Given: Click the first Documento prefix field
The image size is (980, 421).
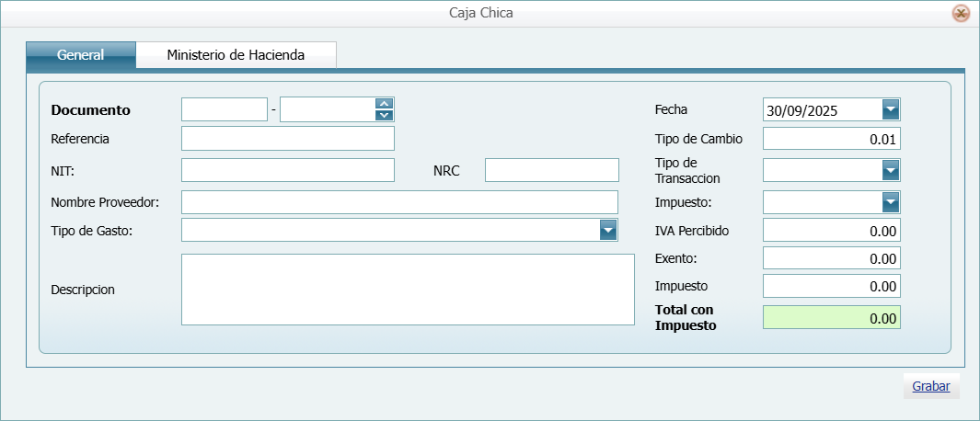Looking at the screenshot, I should [224, 110].
